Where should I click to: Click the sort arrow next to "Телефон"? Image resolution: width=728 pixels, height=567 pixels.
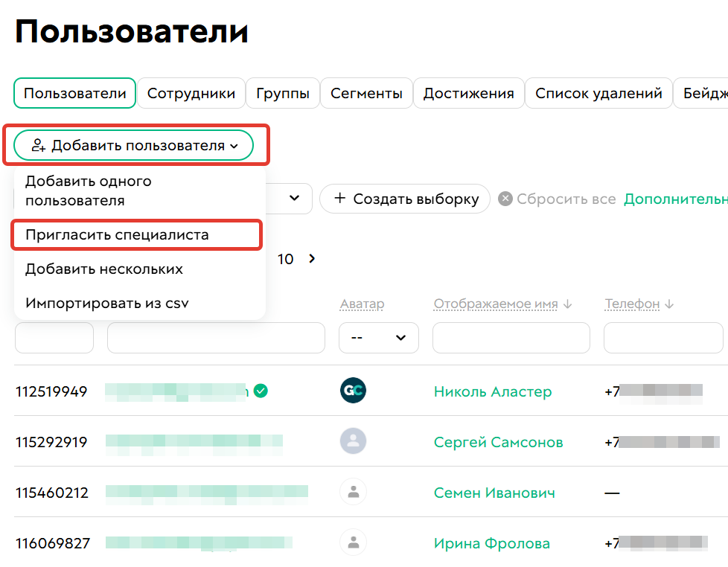668,304
